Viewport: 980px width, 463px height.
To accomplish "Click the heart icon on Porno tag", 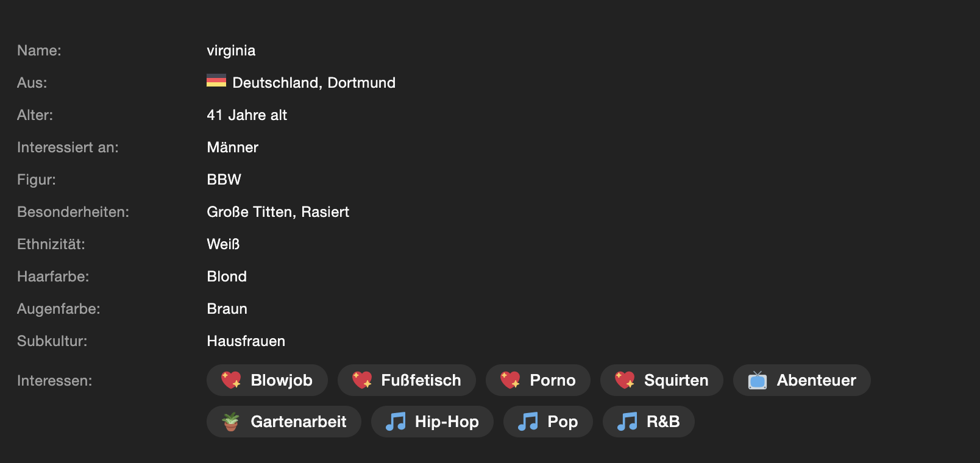I will point(510,380).
